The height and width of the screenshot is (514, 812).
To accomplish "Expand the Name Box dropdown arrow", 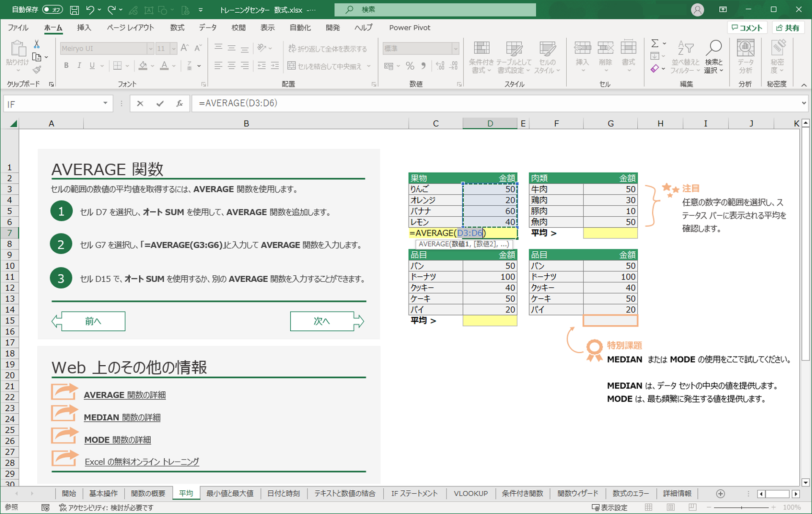I will point(105,103).
